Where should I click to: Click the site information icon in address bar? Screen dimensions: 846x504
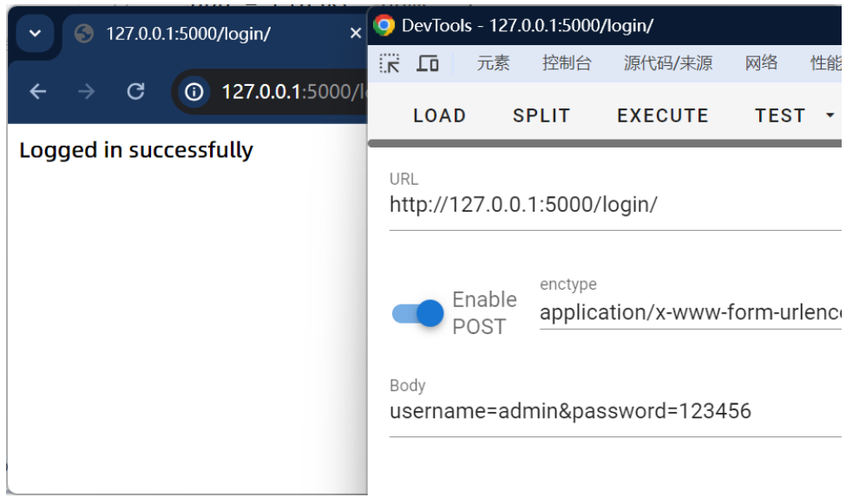pyautogui.click(x=195, y=91)
